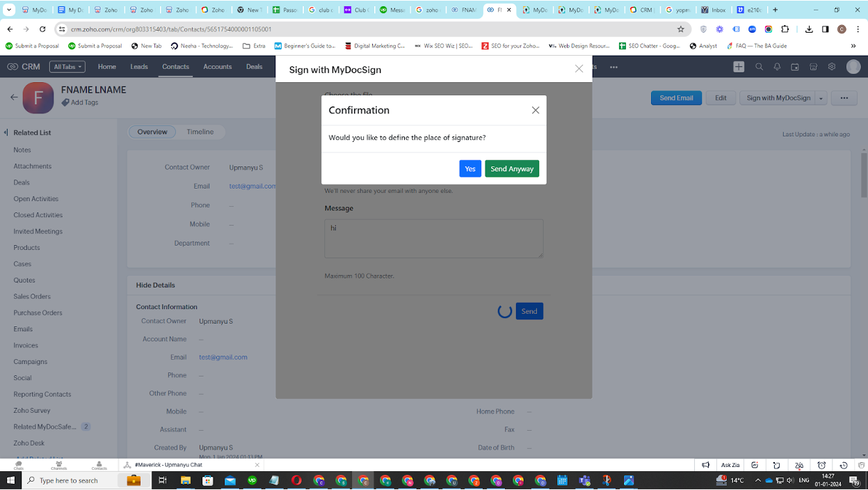Viewport: 868px width, 490px height.
Task: Click the notification bell icon
Action: (777, 67)
